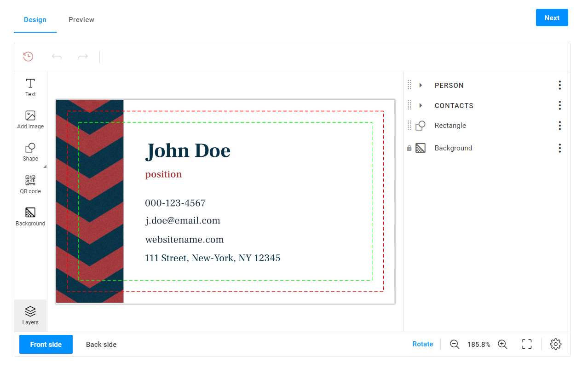Image resolution: width=588 pixels, height=368 pixels.
Task: Expand the PERSON layer group
Action: pyautogui.click(x=421, y=85)
